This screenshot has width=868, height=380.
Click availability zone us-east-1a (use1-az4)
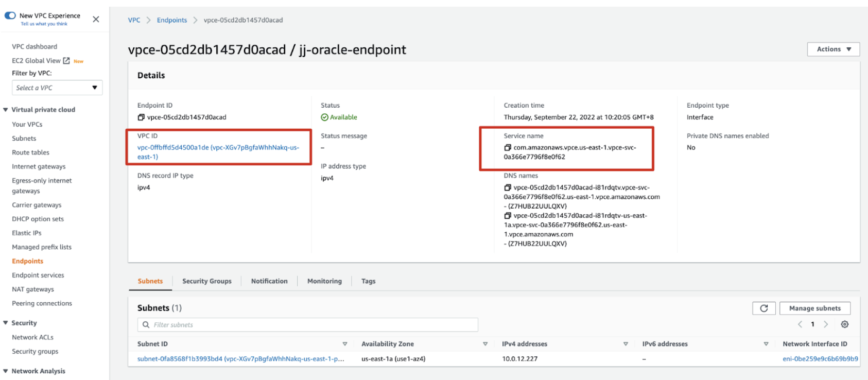(x=393, y=359)
